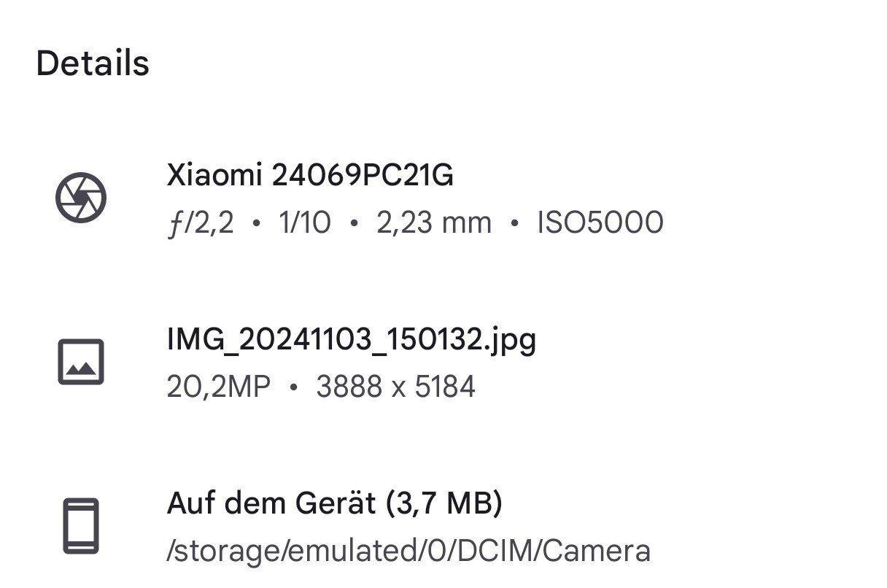This screenshot has width=887, height=588.
Task: Tap the 2,23 mm focal length
Action: (434, 223)
